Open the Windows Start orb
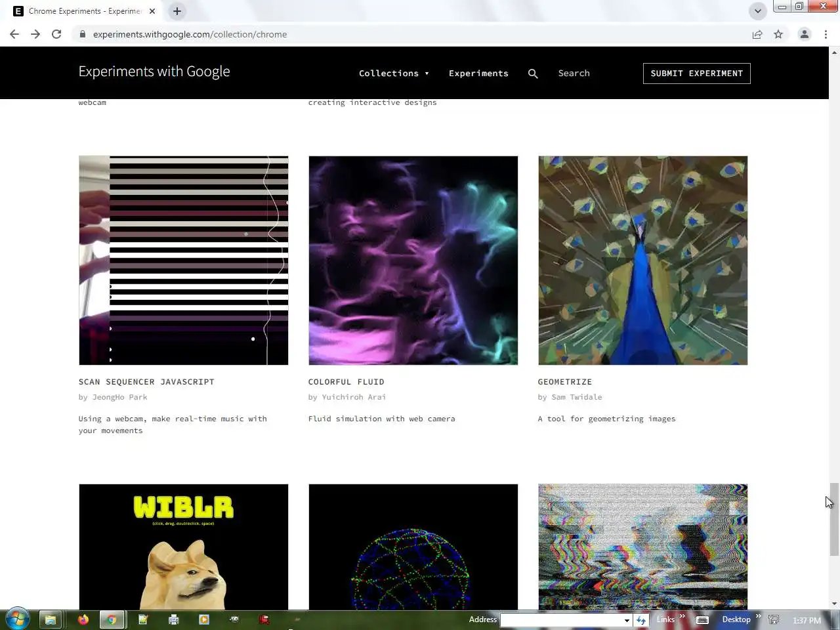 pyautogui.click(x=17, y=619)
